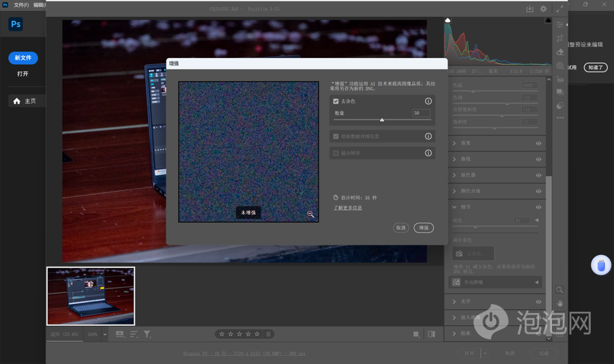Screen dimensions: 614x364
Task: Open the zoom level 100% dropdown
Action: 104,335
